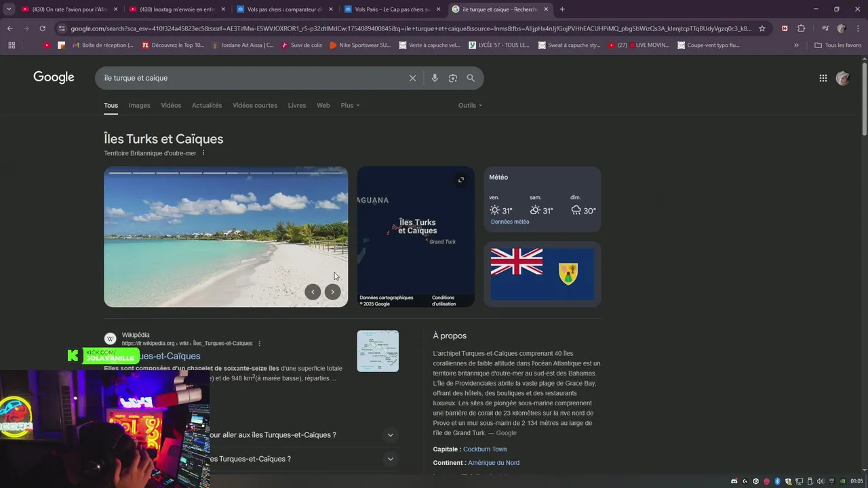Image resolution: width=868 pixels, height=488 pixels.
Task: Click the page vertical scrollbar
Action: (x=864, y=98)
